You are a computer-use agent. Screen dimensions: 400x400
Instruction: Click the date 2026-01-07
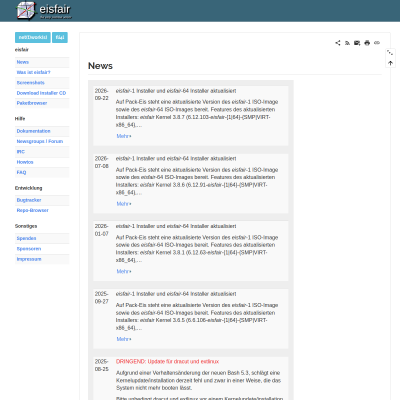102,230
